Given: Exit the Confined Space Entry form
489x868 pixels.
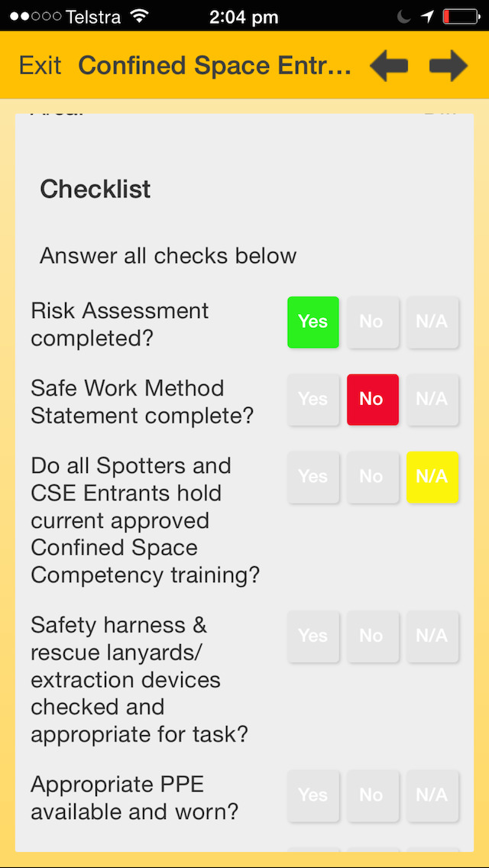Looking at the screenshot, I should pyautogui.click(x=40, y=66).
